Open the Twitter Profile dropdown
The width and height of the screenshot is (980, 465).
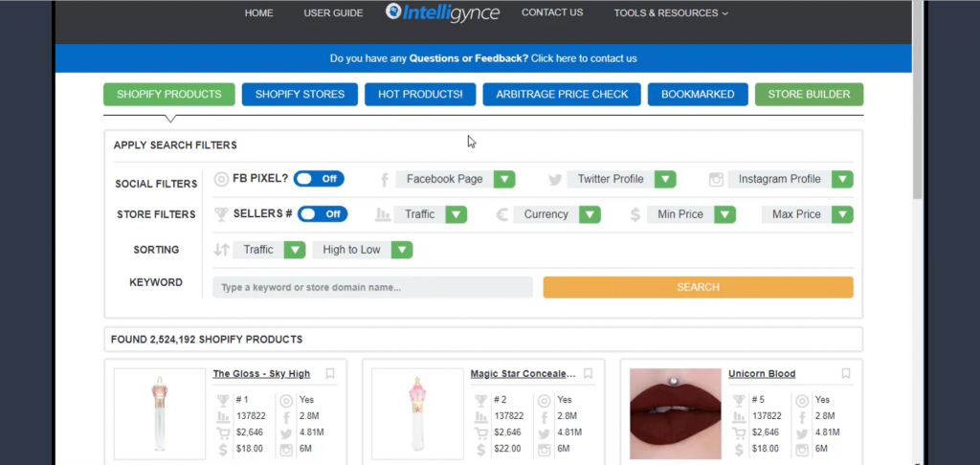[621, 179]
